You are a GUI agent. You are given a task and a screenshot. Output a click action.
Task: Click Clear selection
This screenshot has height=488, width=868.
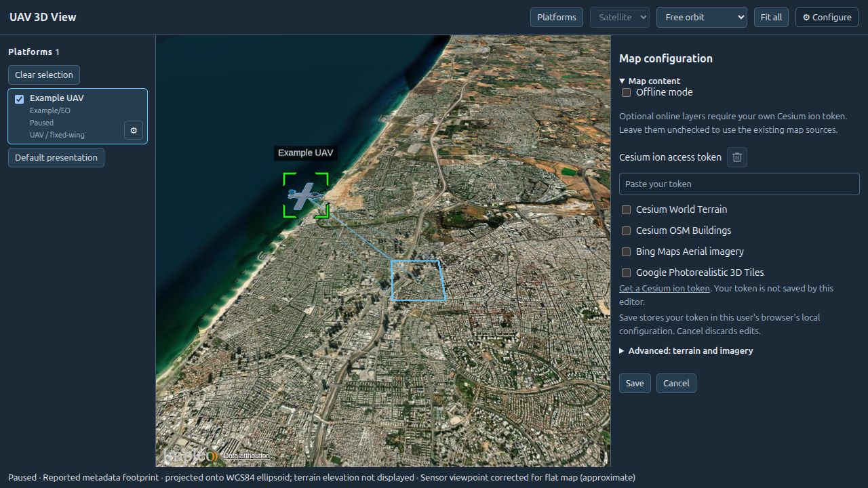[x=44, y=75]
